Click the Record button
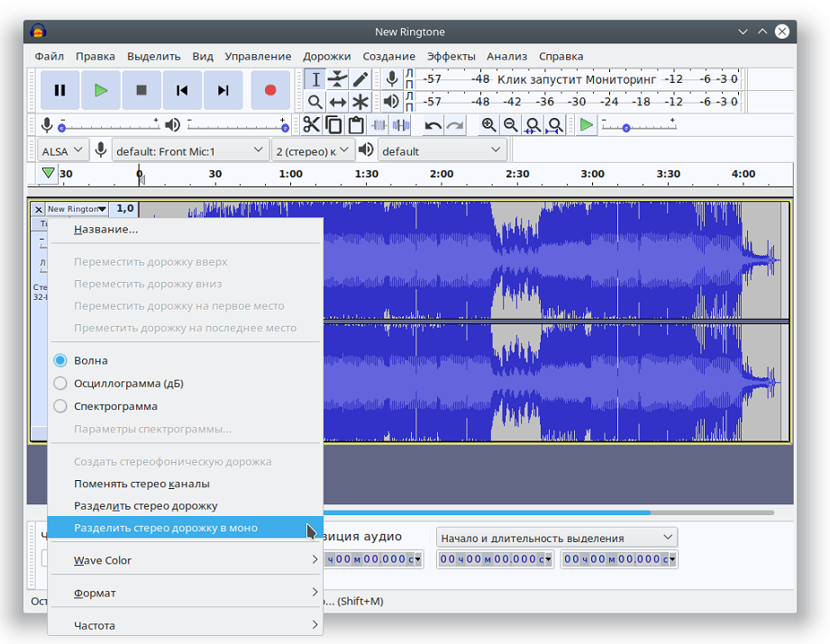830x644 pixels. (x=269, y=90)
